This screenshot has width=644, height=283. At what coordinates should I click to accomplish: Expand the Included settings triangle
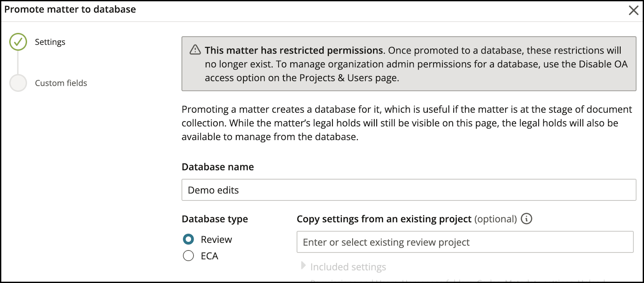(x=303, y=266)
